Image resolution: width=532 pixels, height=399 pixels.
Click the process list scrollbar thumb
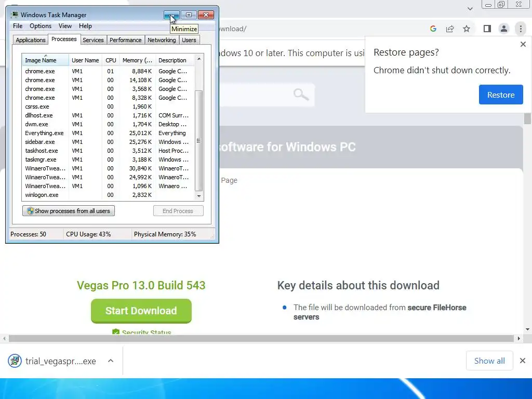pos(199,140)
